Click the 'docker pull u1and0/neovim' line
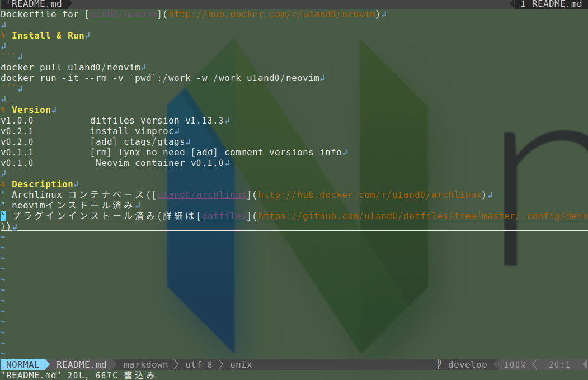The image size is (588, 380). point(70,68)
